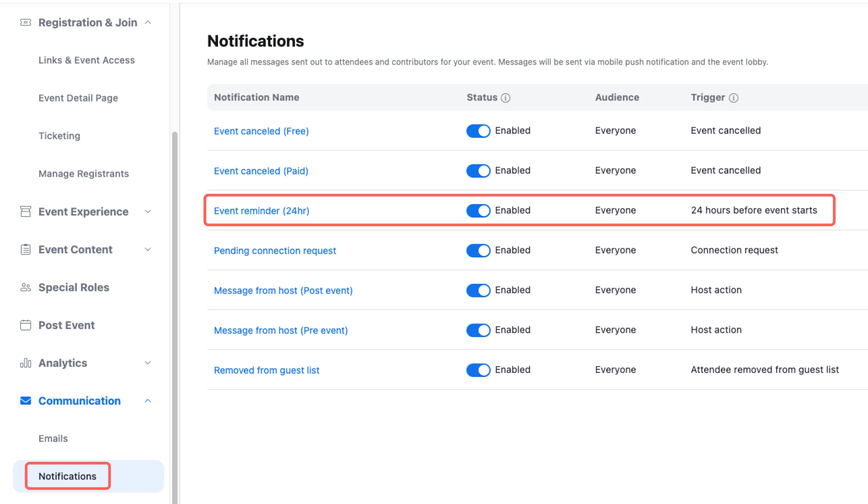This screenshot has height=504, width=868.
Task: Collapse the Communication section chevron
Action: 148,401
